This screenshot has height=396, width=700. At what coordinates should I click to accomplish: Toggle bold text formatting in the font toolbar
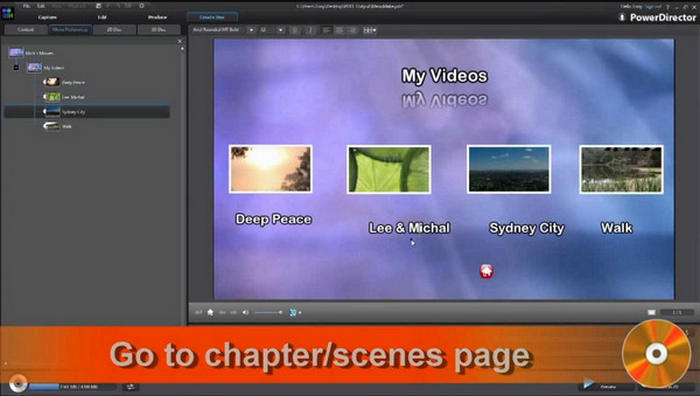295,30
